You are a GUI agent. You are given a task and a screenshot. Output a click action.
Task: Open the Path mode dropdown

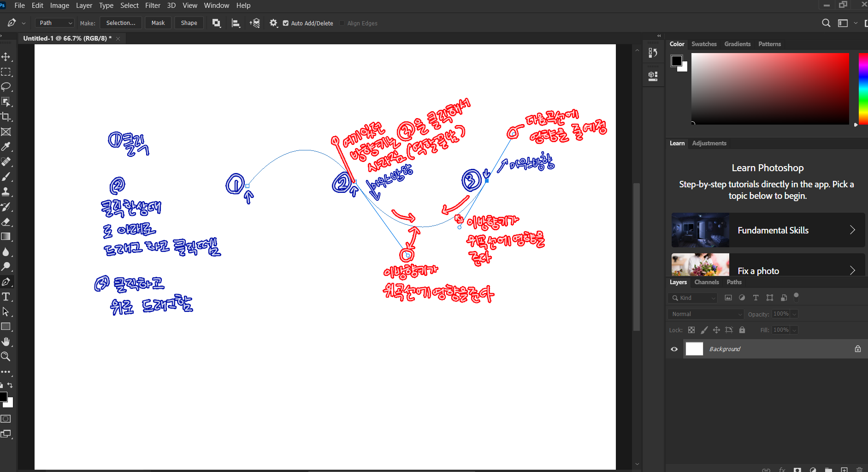click(x=54, y=23)
